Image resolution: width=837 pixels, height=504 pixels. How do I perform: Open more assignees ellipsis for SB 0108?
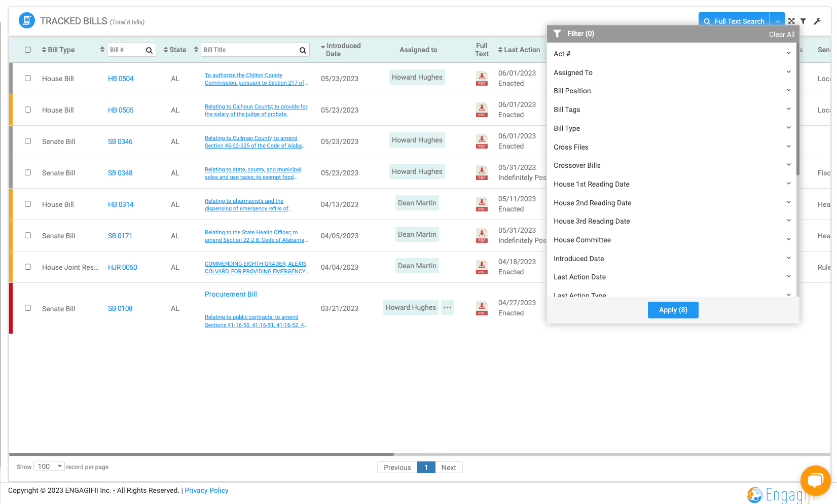tap(447, 307)
